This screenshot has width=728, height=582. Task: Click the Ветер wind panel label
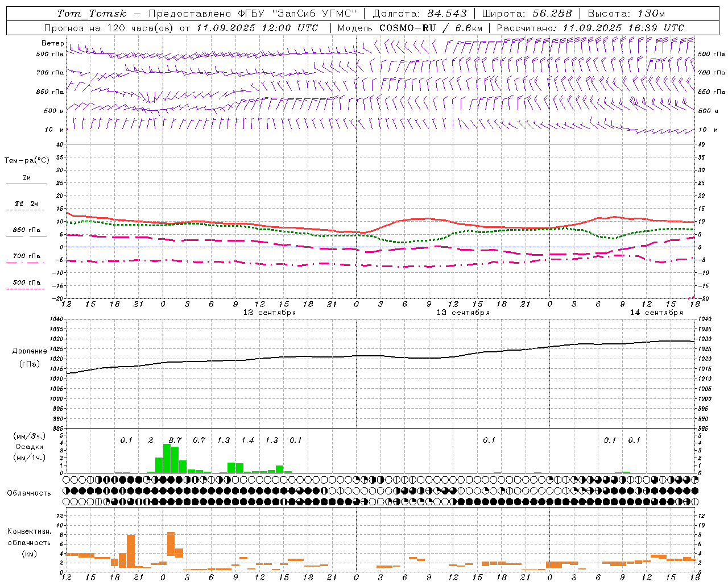52,43
